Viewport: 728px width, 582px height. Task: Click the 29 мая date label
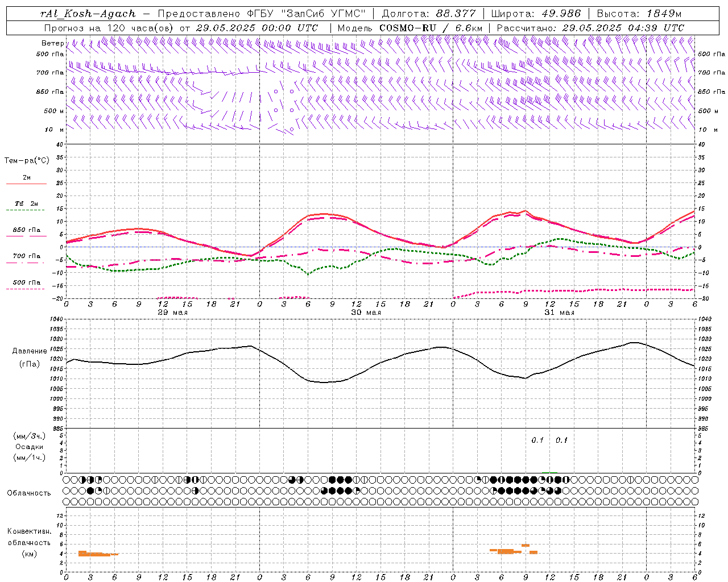[x=172, y=313]
